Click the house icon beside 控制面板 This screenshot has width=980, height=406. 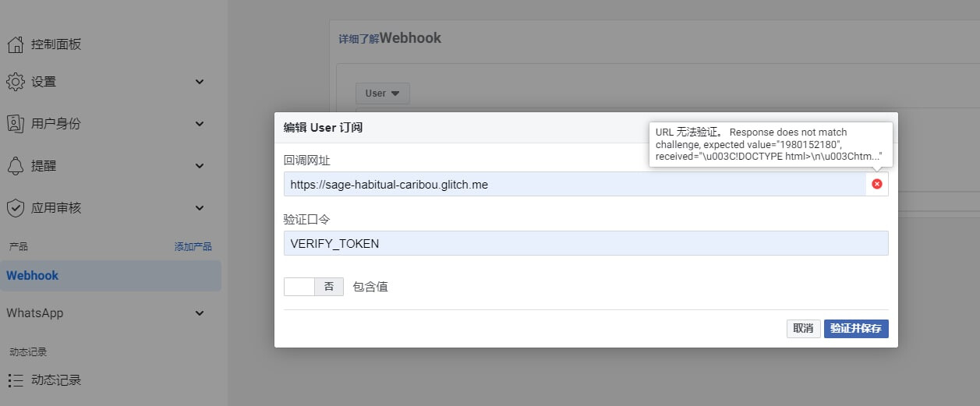(x=15, y=44)
